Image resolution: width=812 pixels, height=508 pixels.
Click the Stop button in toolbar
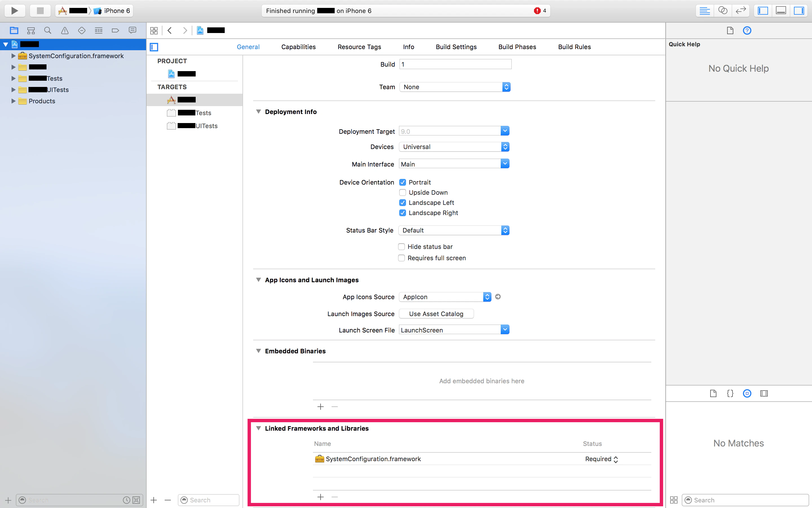[x=40, y=11]
